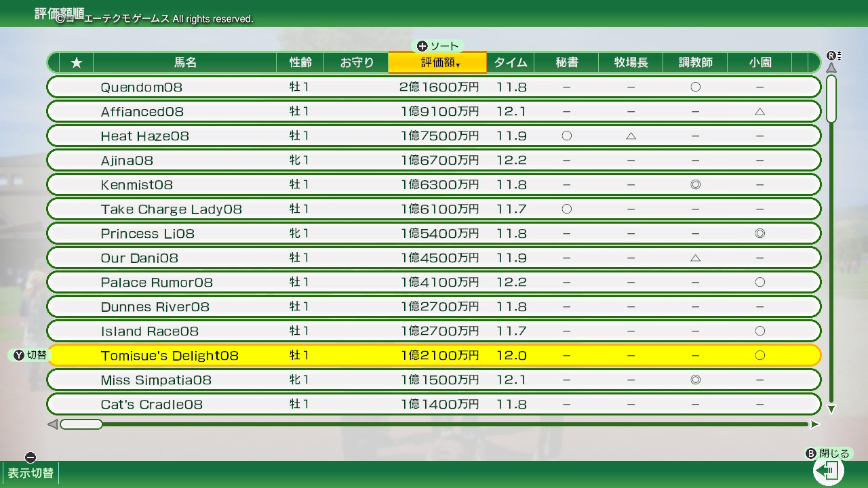This screenshot has height=488, width=868.
Task: Sort by the 評価額 column header
Action: [x=437, y=63]
